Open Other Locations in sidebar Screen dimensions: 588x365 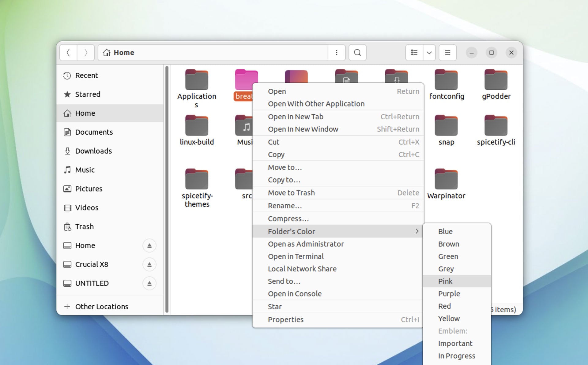coord(102,307)
